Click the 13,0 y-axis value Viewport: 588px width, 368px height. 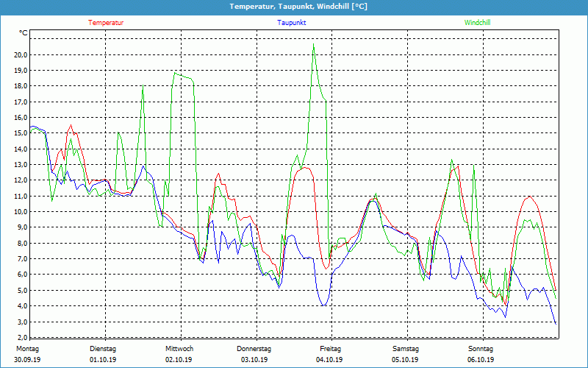click(21, 164)
